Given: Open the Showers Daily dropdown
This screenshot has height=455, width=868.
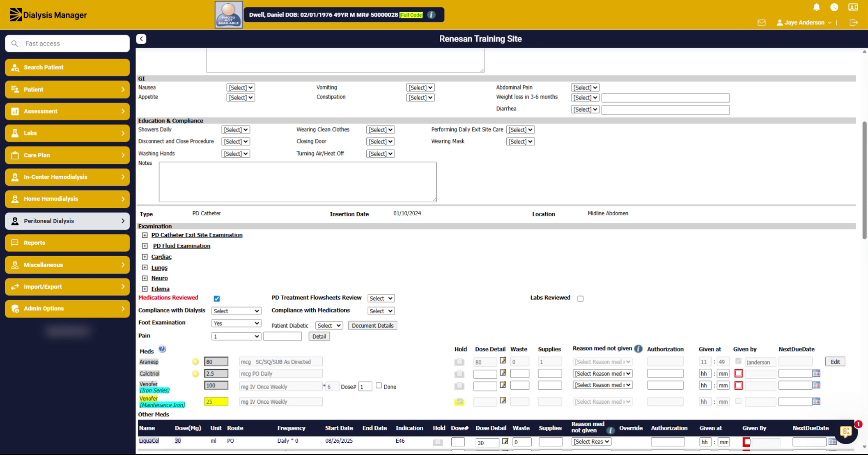Looking at the screenshot, I should coord(235,130).
